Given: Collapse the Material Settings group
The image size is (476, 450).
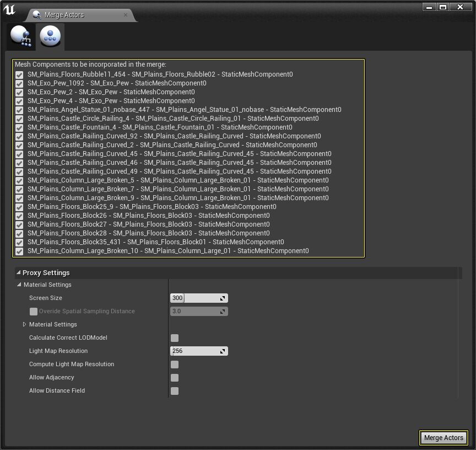Looking at the screenshot, I should pos(18,285).
